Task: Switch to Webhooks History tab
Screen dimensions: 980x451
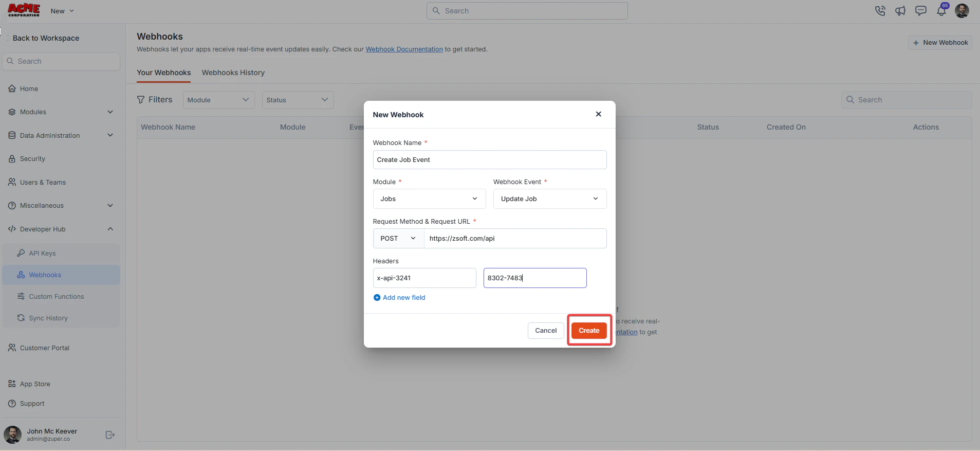Action: (233, 73)
